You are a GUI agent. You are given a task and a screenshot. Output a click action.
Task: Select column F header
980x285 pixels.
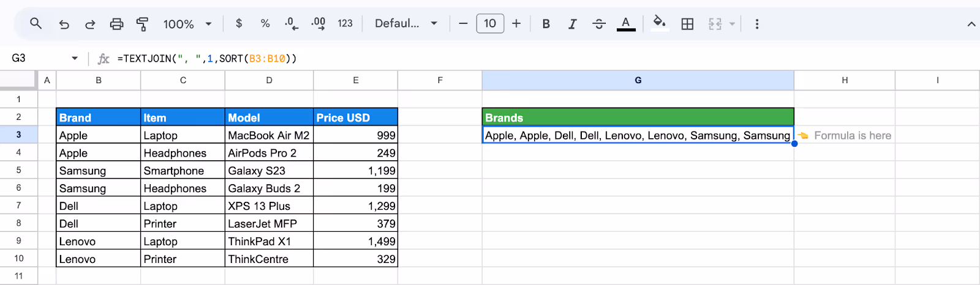440,80
